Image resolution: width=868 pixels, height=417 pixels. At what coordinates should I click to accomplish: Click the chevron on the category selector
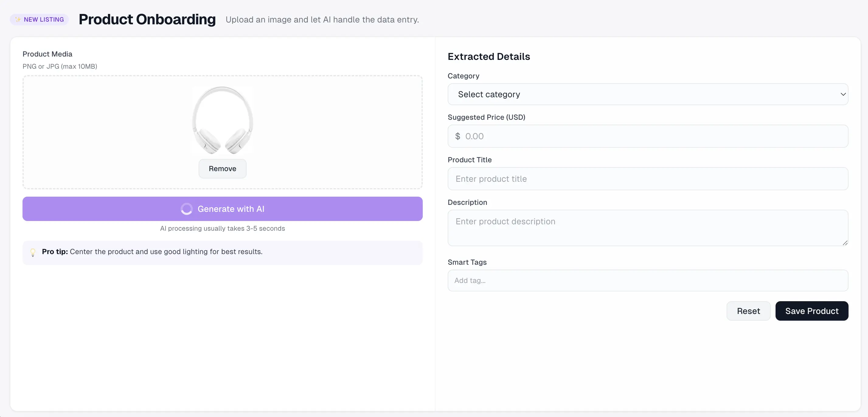[x=843, y=94]
